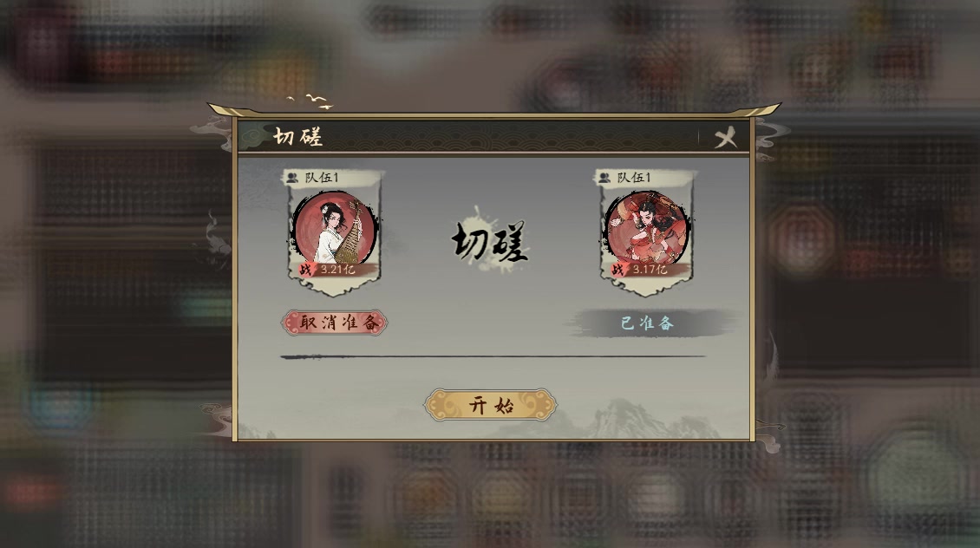Select the right 队伍1 label
The height and width of the screenshot is (548, 980).
point(634,178)
